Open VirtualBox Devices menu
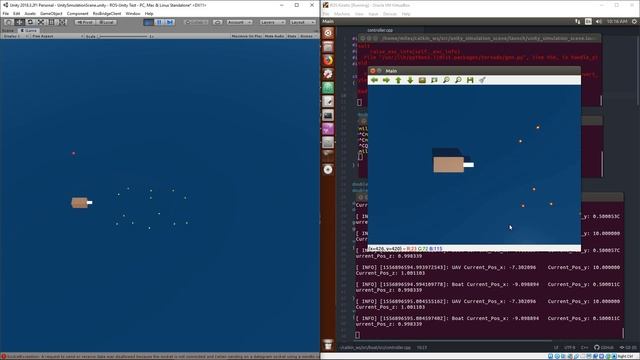 pos(389,14)
